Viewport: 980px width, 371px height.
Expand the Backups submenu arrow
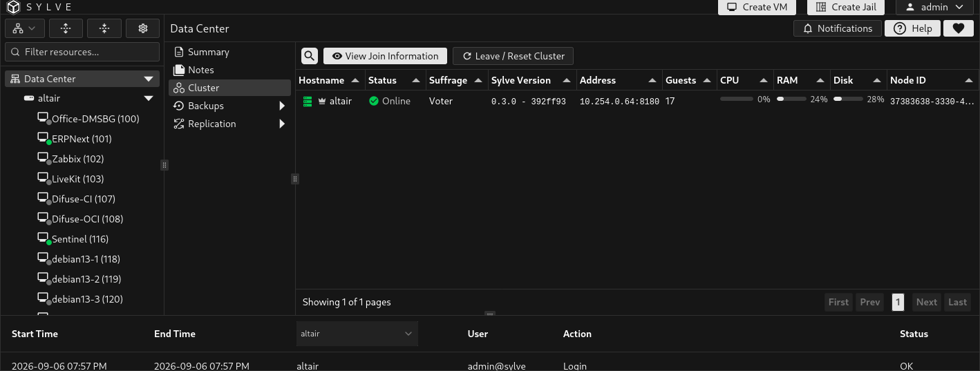282,106
